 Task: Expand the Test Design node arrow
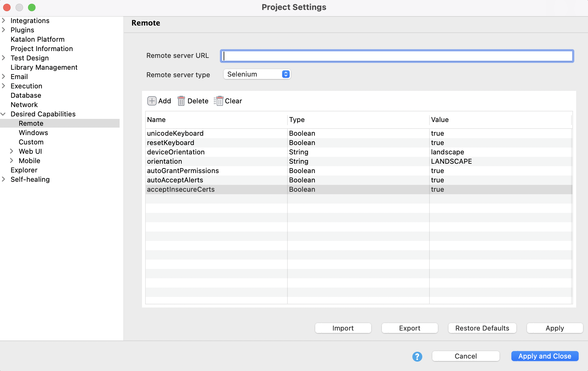pos(4,58)
